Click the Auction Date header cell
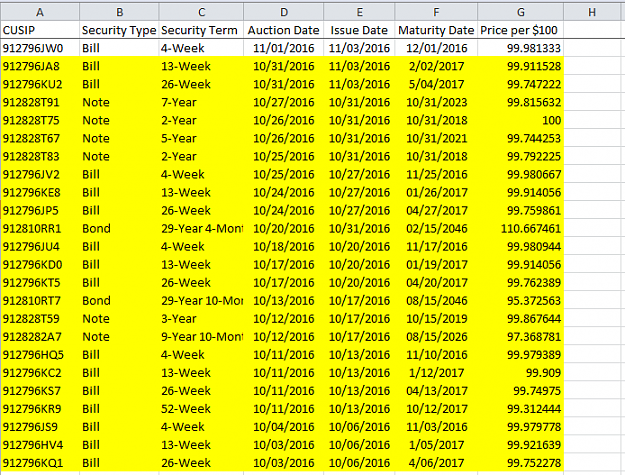The height and width of the screenshot is (475, 625). tap(284, 30)
